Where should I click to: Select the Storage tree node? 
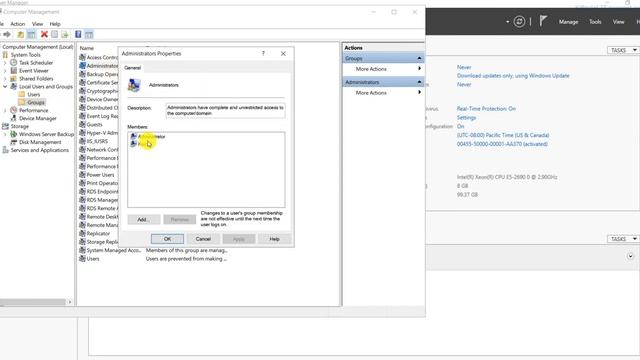point(20,126)
